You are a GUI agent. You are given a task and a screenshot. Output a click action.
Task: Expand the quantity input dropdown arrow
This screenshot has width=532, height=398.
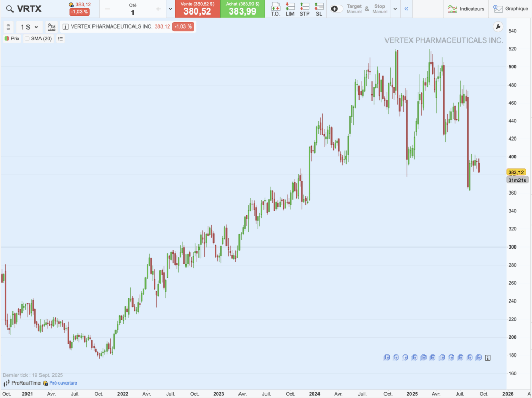170,9
